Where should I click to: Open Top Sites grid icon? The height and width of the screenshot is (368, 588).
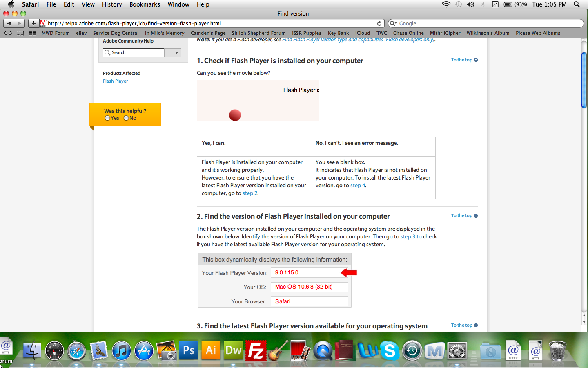pos(32,33)
